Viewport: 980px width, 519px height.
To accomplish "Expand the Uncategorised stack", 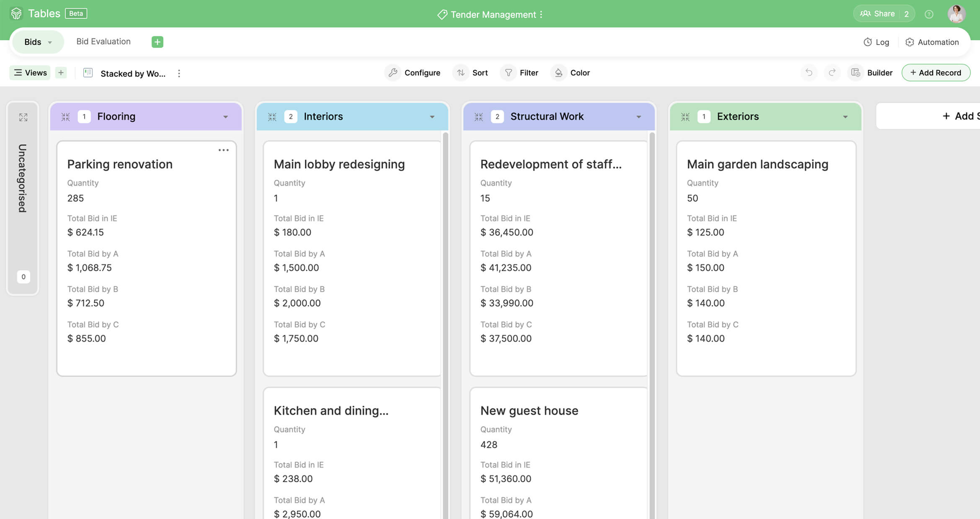I will coord(23,117).
